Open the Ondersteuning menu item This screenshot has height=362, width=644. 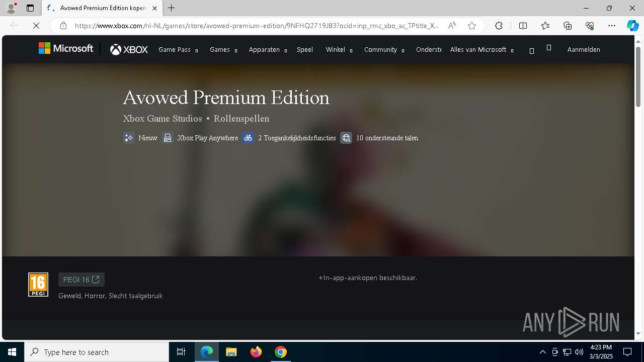(429, 49)
